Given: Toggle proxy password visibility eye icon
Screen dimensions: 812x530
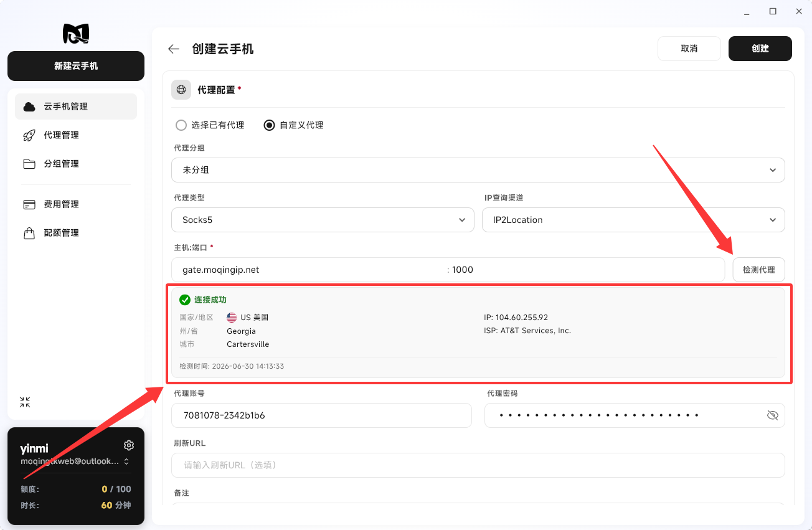Looking at the screenshot, I should click(773, 415).
